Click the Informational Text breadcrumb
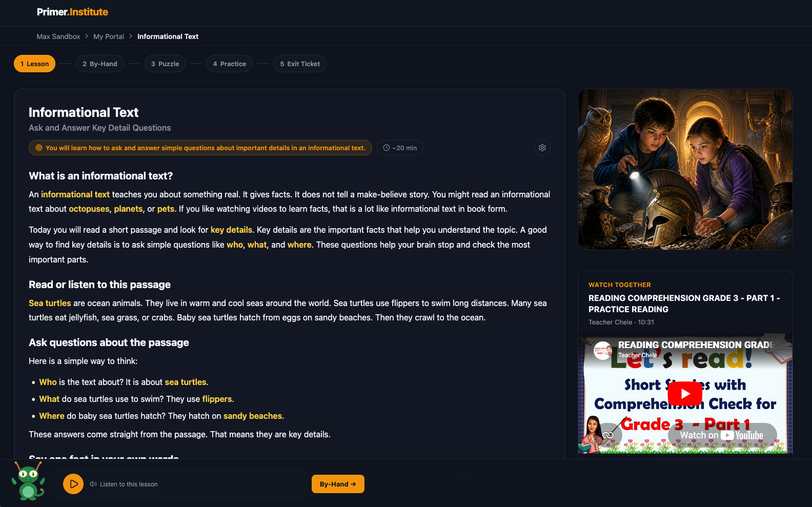Viewport: 812px width, 507px height. [x=168, y=36]
